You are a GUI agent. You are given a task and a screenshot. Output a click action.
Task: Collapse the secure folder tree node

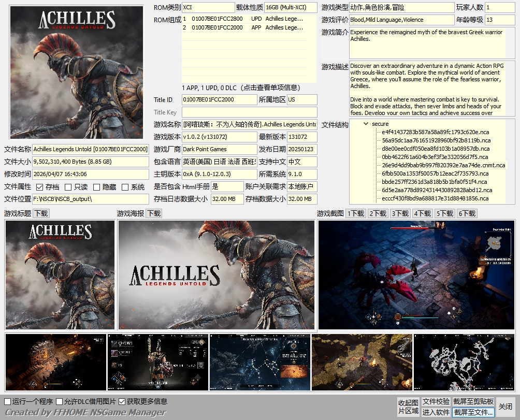click(x=367, y=124)
